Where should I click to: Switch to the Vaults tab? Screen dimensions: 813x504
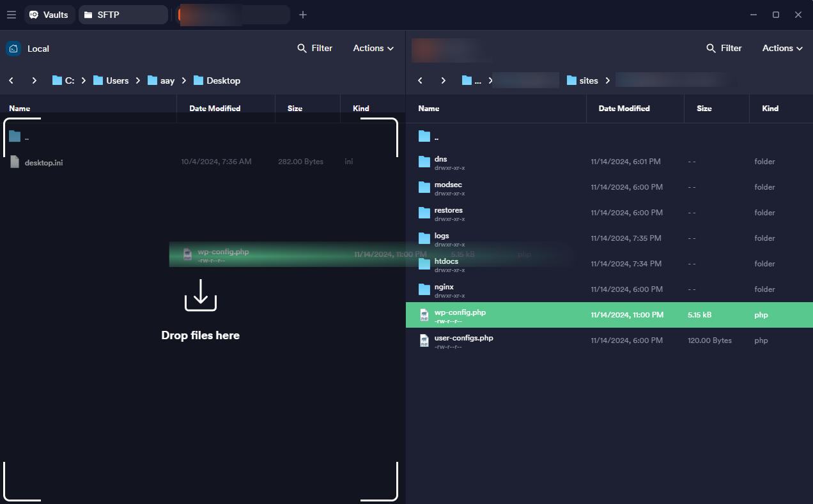point(49,15)
